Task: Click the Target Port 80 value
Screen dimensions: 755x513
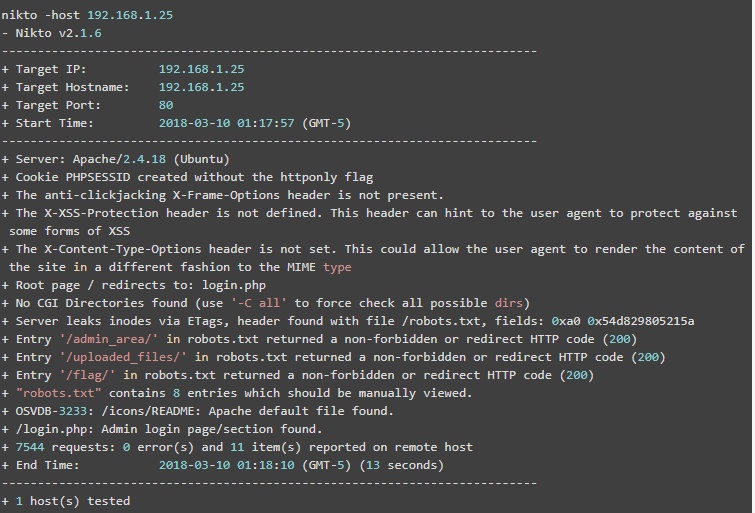Action: 166,105
